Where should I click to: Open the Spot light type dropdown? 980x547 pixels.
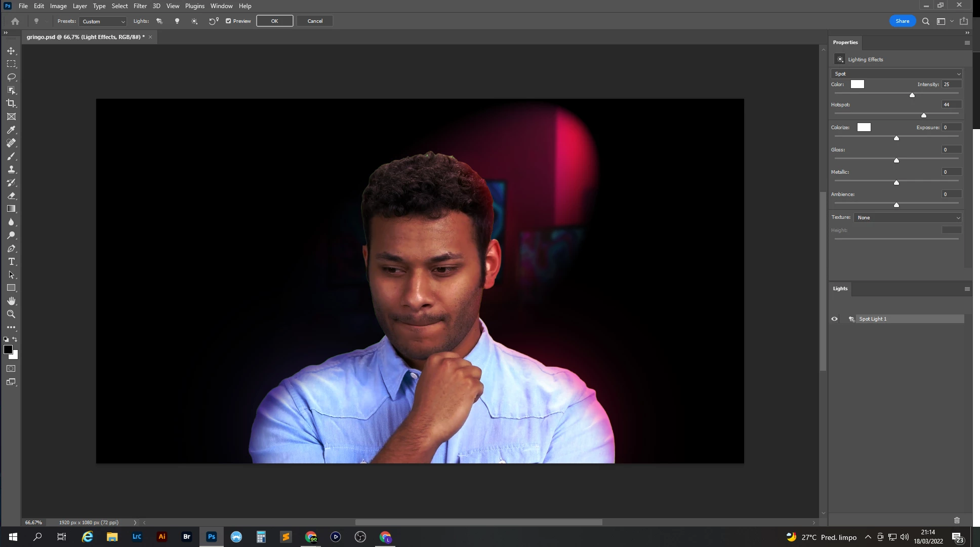click(896, 74)
